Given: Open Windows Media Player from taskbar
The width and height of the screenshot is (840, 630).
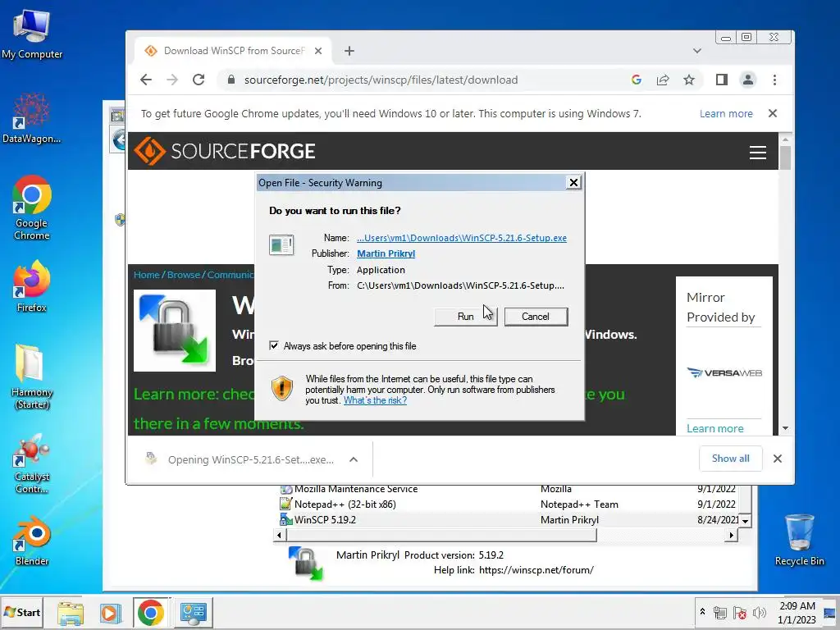Looking at the screenshot, I should pos(111,613).
